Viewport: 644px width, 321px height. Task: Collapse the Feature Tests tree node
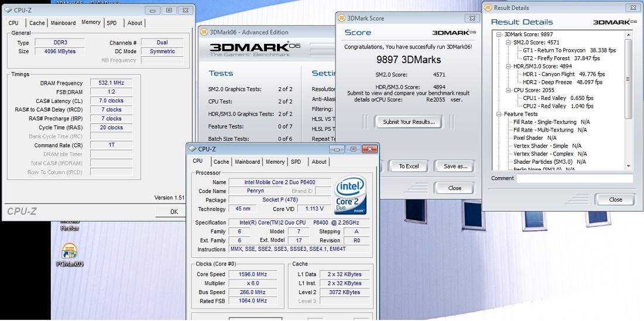coord(499,114)
